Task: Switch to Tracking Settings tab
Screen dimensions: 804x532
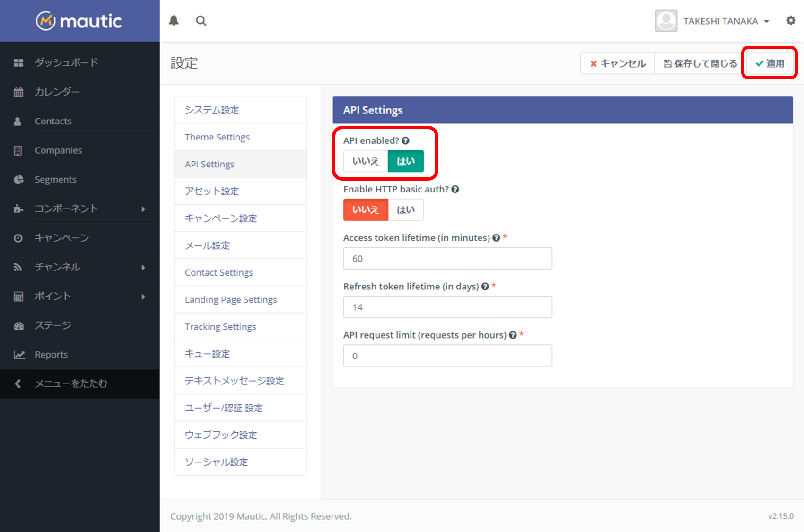Action: click(x=220, y=327)
